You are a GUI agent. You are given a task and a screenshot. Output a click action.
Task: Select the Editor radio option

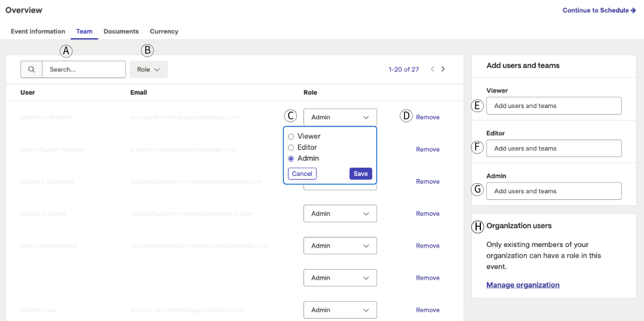(x=291, y=147)
